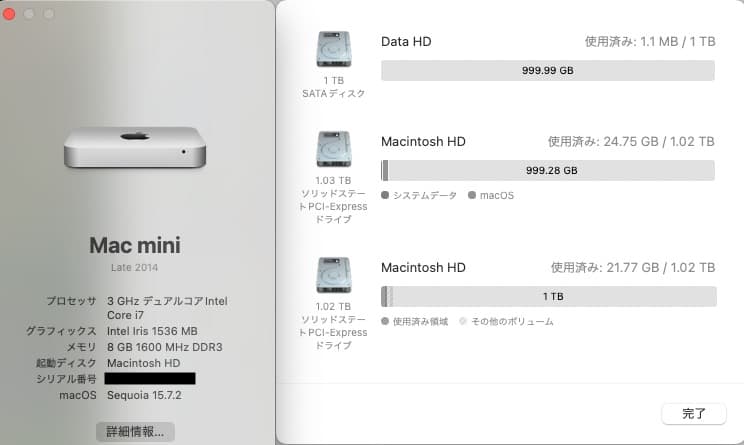The image size is (744, 445).
Task: Click the 完了 button
Action: point(694,414)
